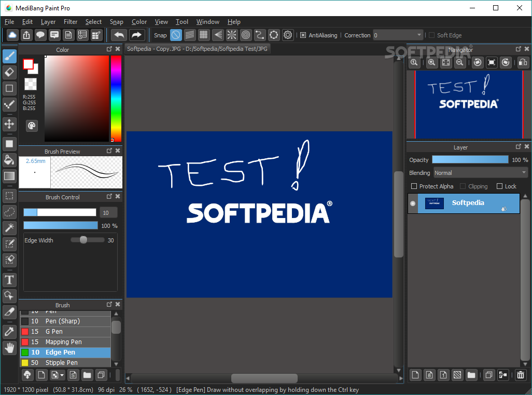The image size is (532, 395).
Task: Select the Eraser tool
Action: 9,72
